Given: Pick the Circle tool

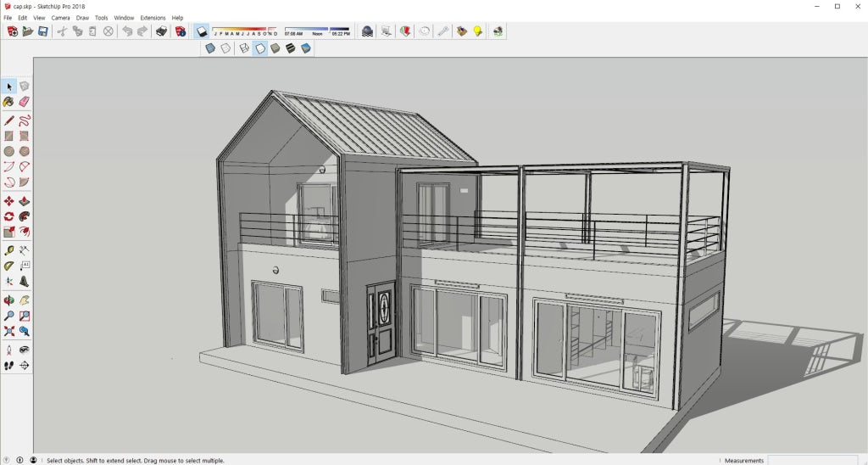Looking at the screenshot, I should point(8,151).
